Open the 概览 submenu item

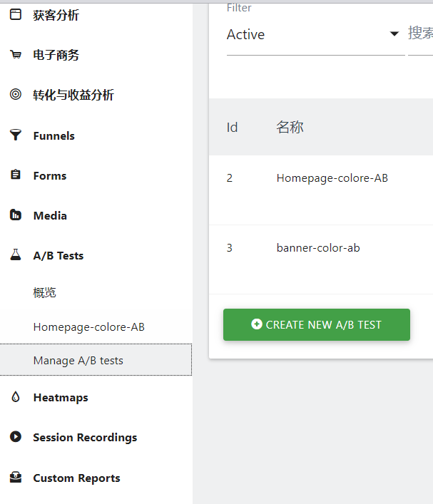(45, 292)
